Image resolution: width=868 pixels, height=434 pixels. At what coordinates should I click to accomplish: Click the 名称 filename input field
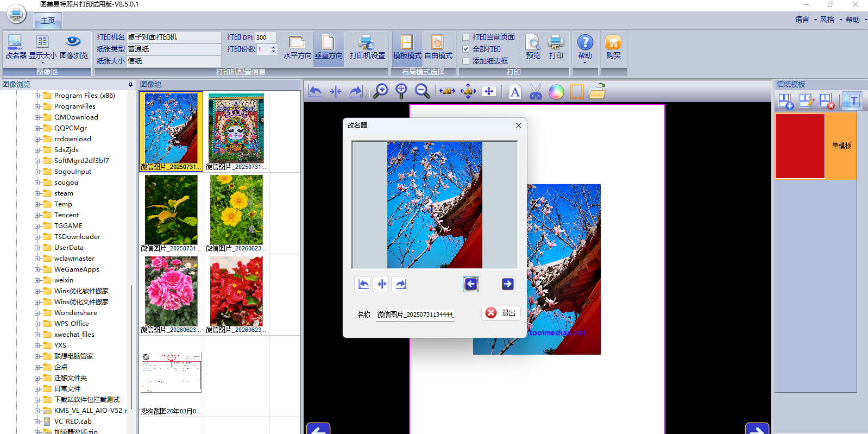click(415, 315)
